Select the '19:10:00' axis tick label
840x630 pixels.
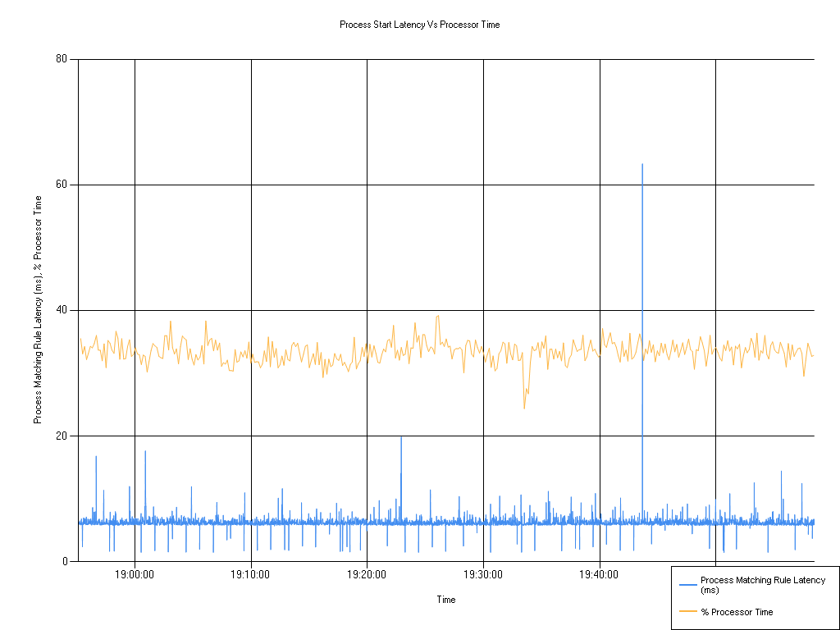pyautogui.click(x=250, y=576)
